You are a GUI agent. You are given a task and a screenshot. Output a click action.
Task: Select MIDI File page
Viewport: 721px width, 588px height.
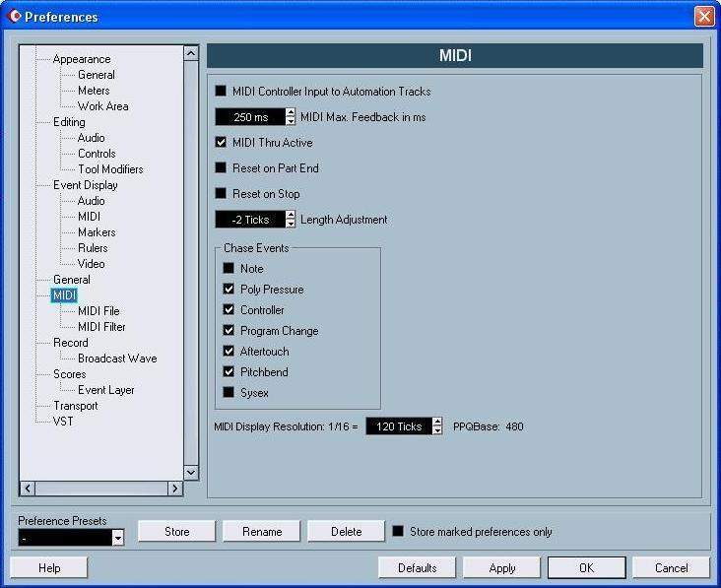98,311
